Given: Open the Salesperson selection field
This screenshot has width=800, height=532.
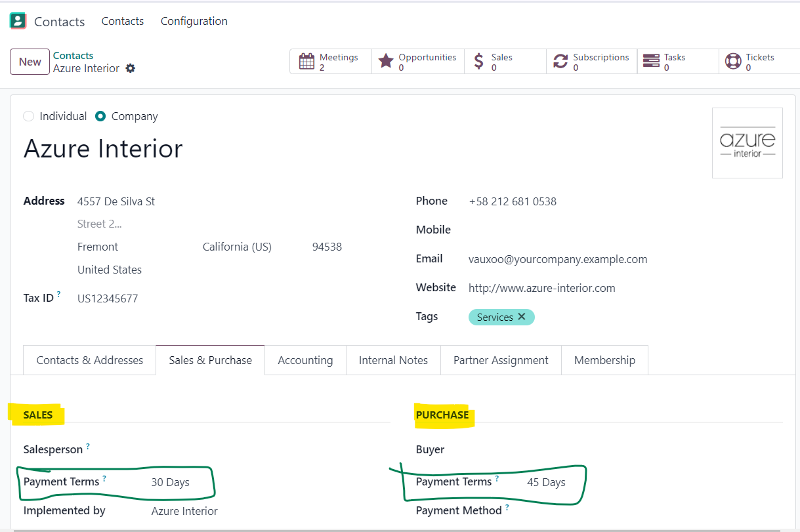Looking at the screenshot, I should tap(269, 450).
